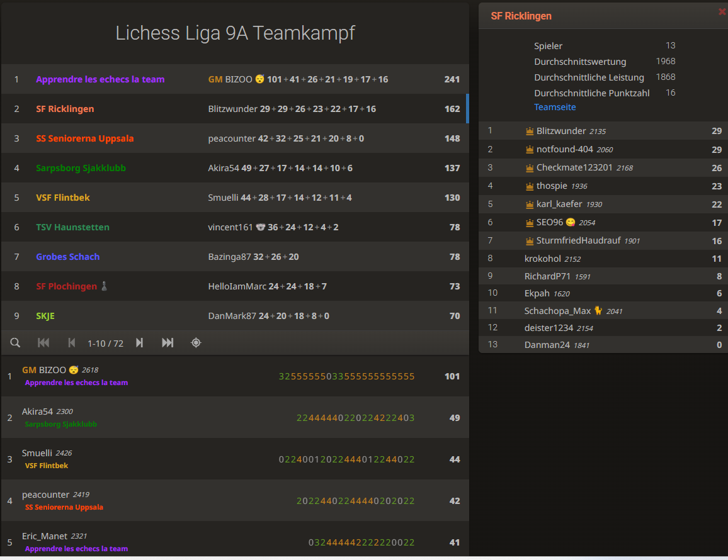This screenshot has width=728, height=560.
Task: Open team Apprendre les echecs la team
Action: (x=235, y=79)
